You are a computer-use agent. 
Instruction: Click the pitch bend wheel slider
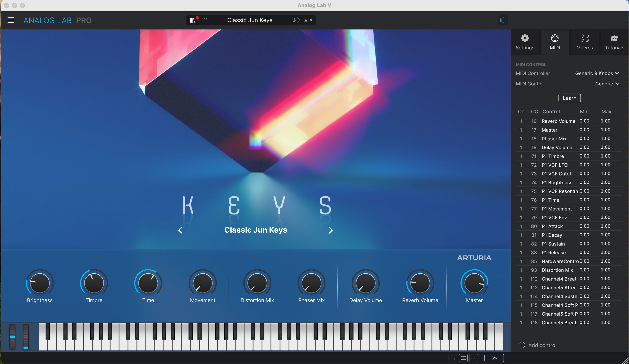coord(12,337)
